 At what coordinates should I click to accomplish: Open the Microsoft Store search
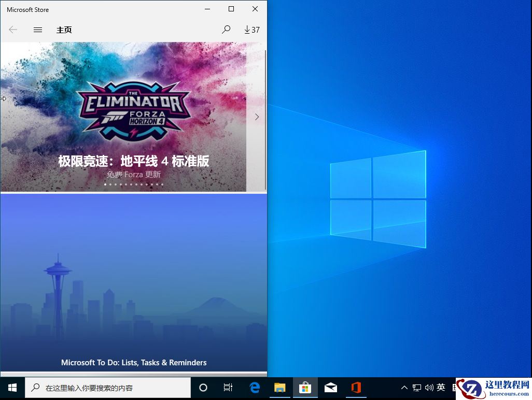click(226, 30)
